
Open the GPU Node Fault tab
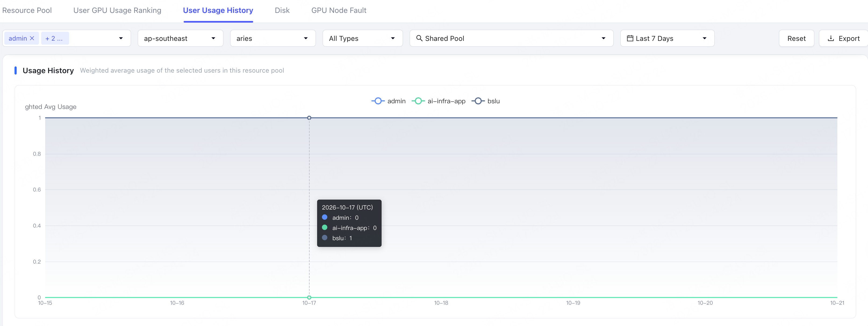(x=339, y=10)
